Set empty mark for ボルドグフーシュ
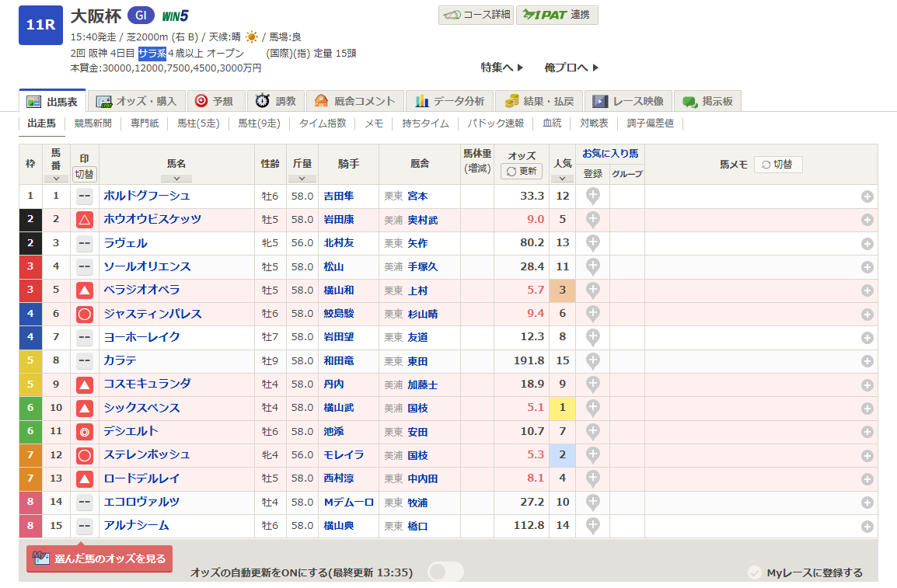Image resolution: width=897 pixels, height=588 pixels. 85,196
